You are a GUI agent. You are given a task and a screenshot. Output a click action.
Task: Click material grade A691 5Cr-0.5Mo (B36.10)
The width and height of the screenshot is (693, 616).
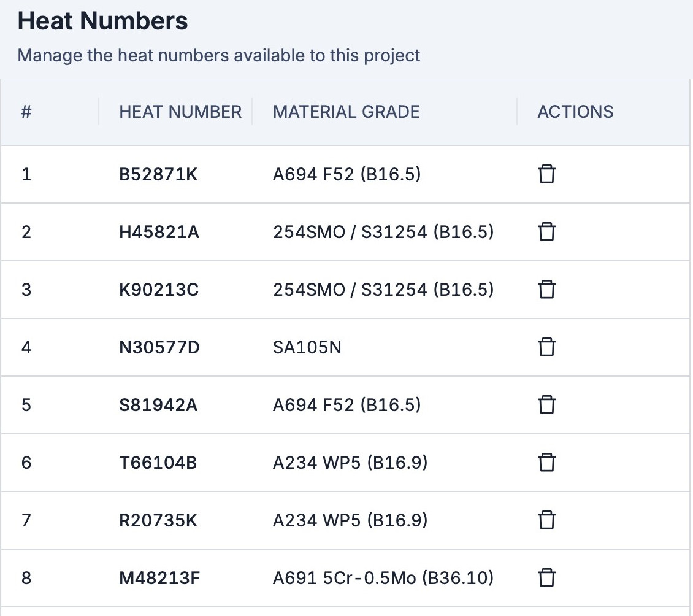(x=383, y=578)
